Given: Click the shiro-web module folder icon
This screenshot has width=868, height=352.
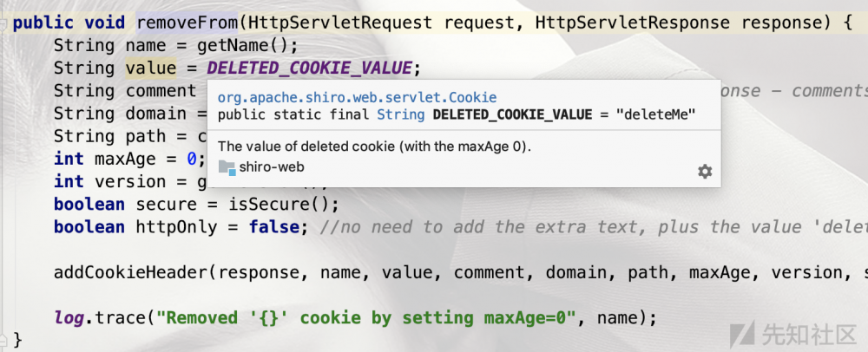Looking at the screenshot, I should pos(227,168).
